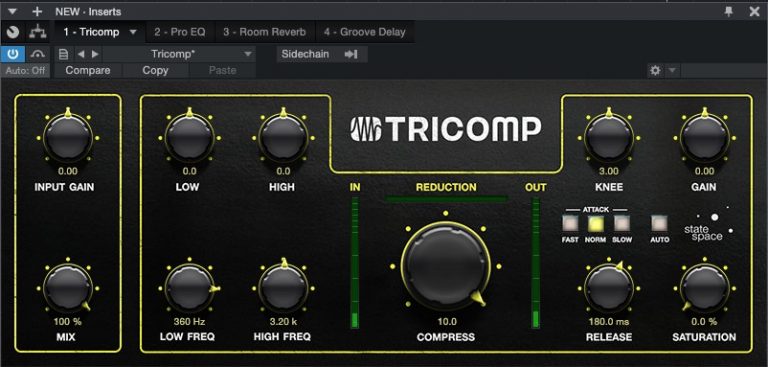Click the Low Freq value 360 Hz
Screen dimensions: 768x367
click(x=189, y=322)
